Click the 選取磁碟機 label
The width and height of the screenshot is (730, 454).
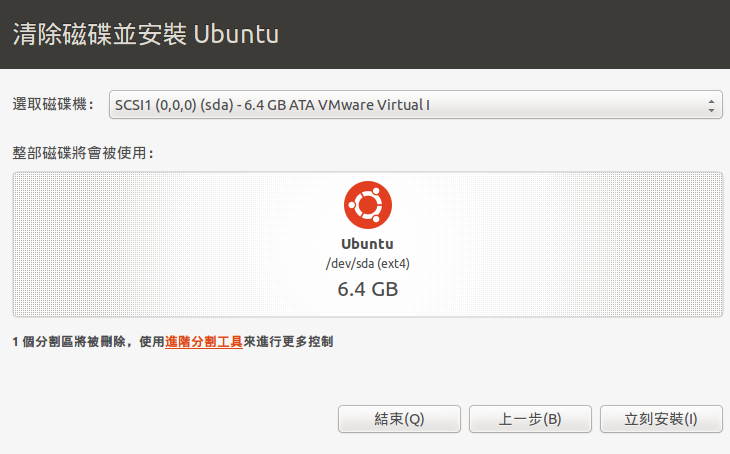pyautogui.click(x=53, y=104)
